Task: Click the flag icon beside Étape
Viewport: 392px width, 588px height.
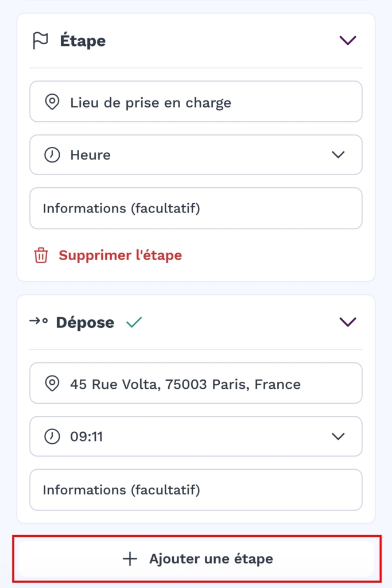Action: [x=40, y=41]
